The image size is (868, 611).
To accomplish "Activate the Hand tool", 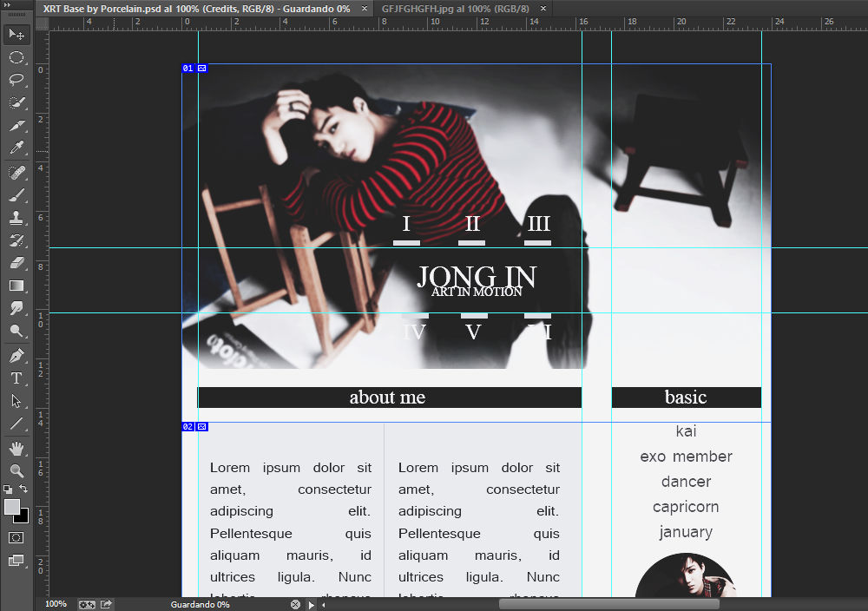I will tap(16, 448).
